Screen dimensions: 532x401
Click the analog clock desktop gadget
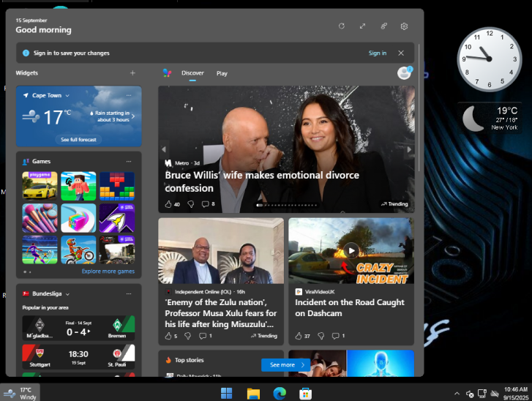489,59
